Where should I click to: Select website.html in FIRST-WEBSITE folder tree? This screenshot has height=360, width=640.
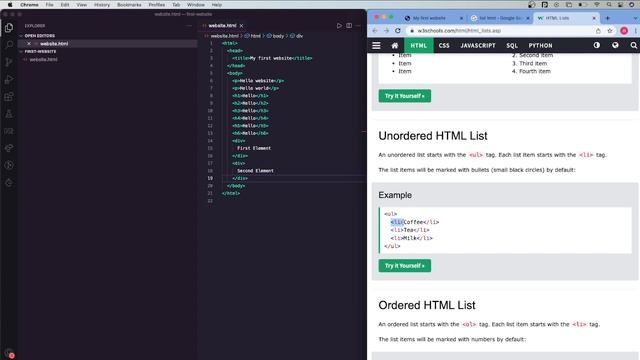43,60
